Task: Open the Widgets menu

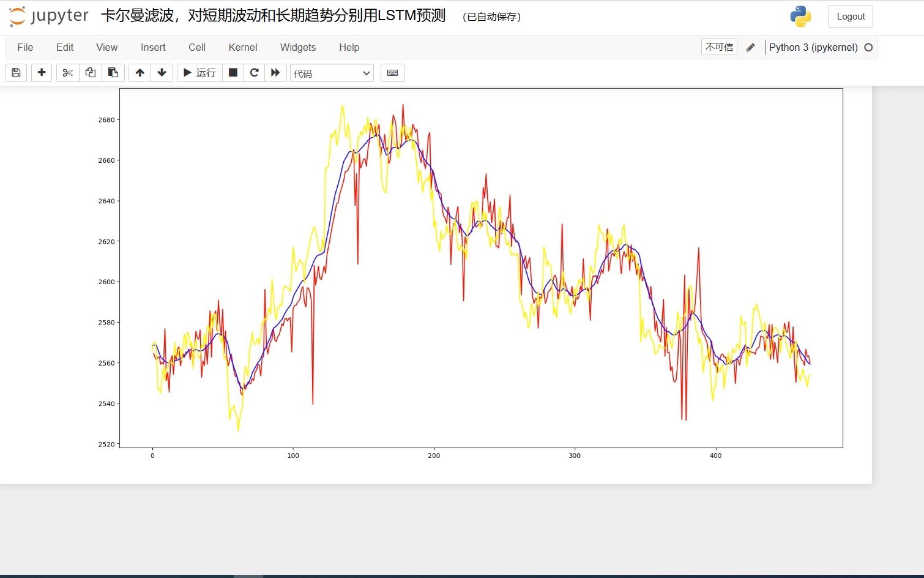Action: coord(298,47)
